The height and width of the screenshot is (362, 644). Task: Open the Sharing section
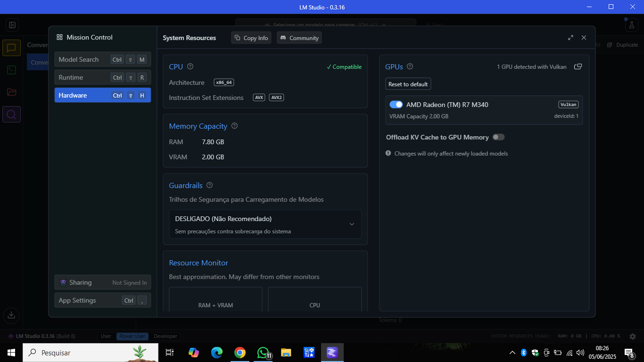point(103,282)
